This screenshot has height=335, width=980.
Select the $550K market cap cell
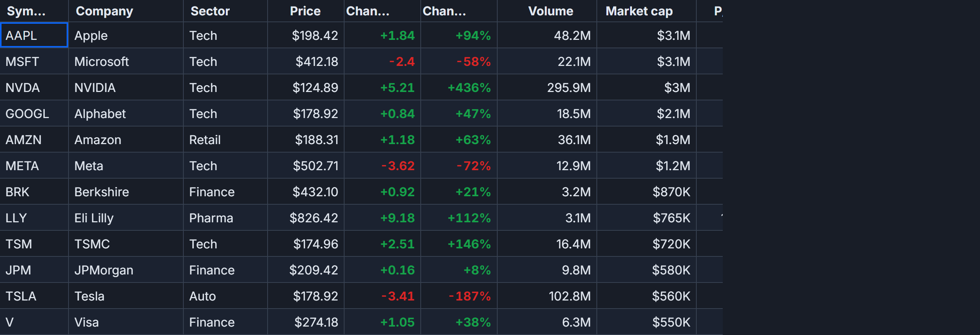click(647, 322)
